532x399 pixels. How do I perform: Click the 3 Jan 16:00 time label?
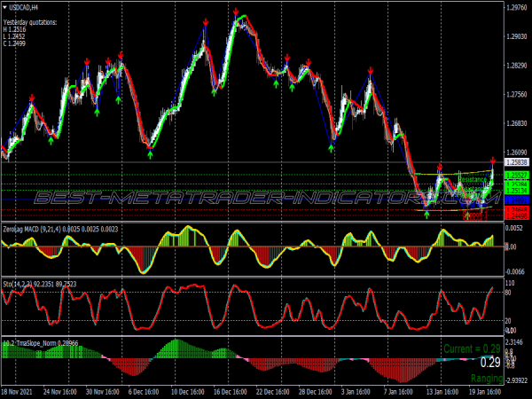pyautogui.click(x=356, y=392)
